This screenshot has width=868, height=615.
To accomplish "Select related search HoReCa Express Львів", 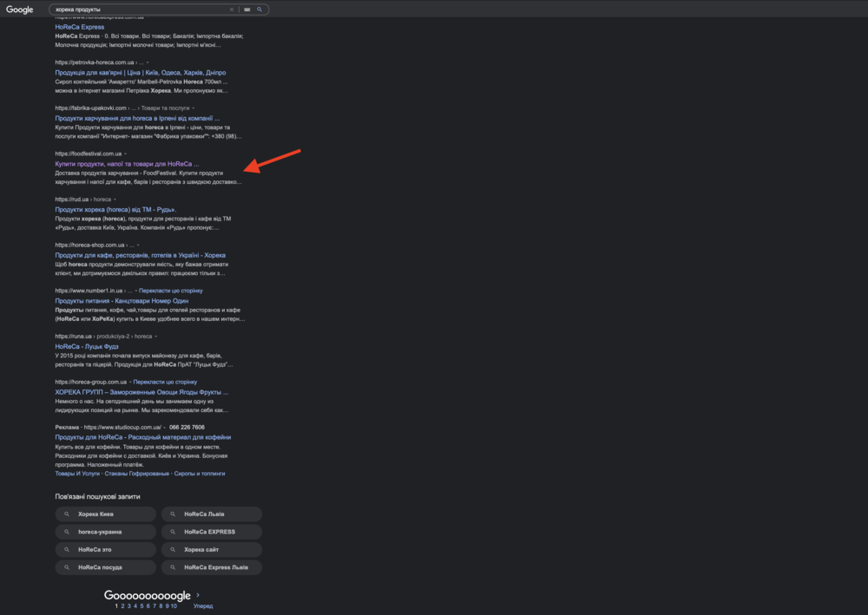I will pos(212,567).
